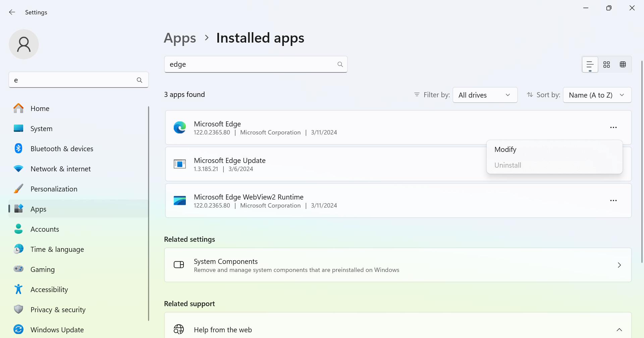Switch to grid view layout
Screen dimensions: 644x338
point(606,64)
